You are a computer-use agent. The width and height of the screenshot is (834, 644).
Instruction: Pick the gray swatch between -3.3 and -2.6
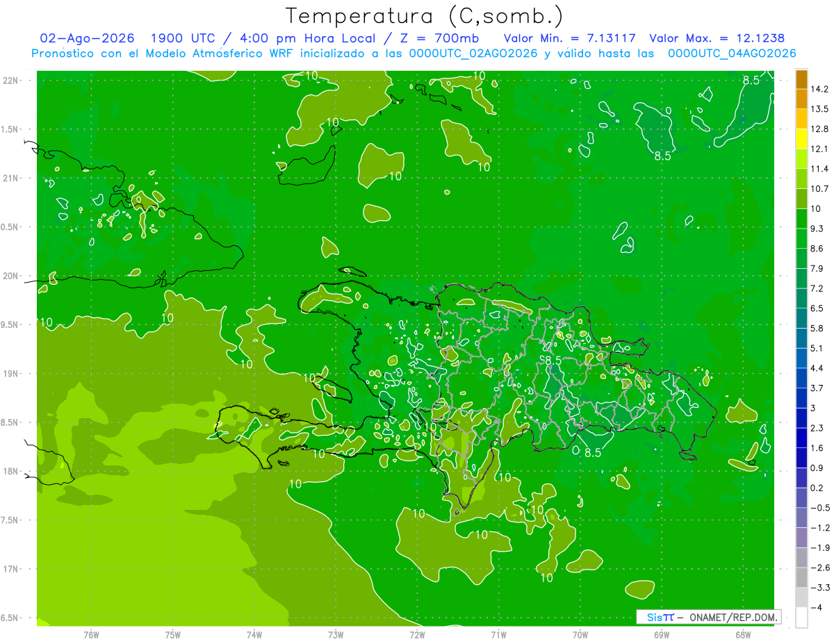801,577
